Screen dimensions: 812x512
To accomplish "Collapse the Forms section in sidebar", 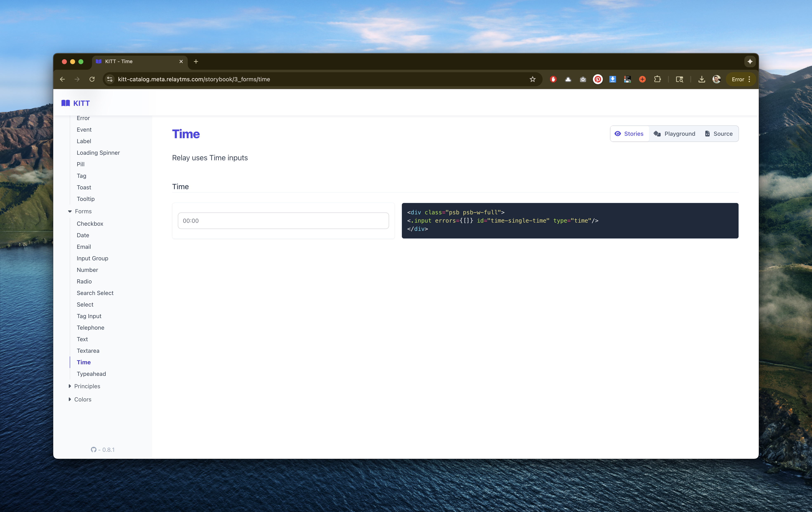I will [70, 211].
